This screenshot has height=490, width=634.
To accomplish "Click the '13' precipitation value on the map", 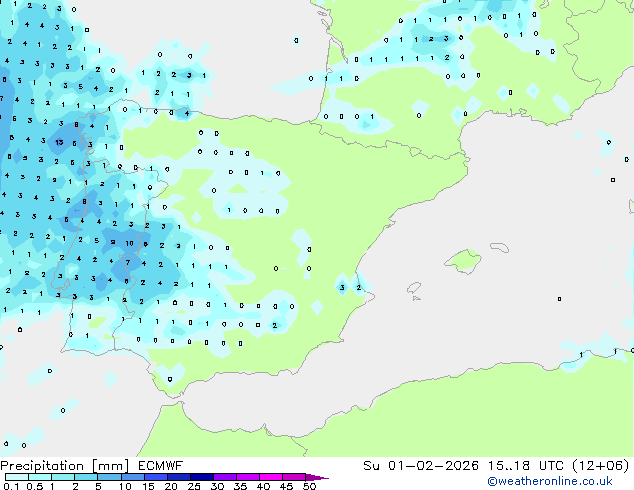I will [x=59, y=142].
